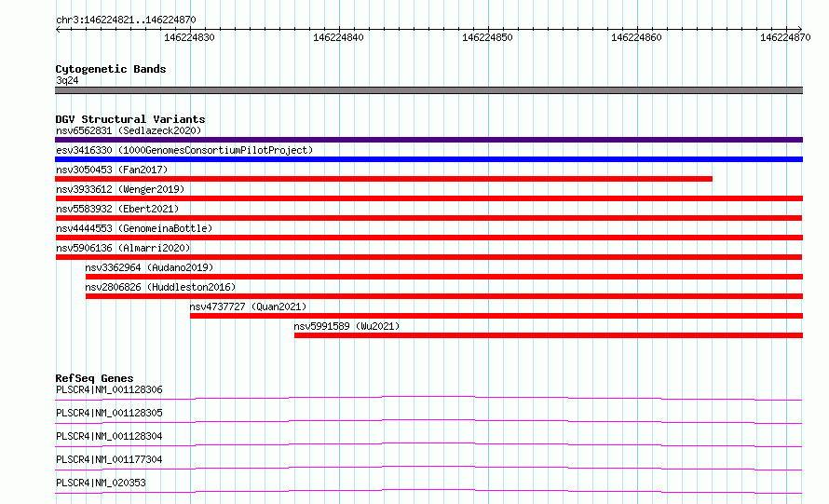Select variant label nsv4737727 (Quan2021)
This screenshot has height=504, width=829.
click(249, 306)
